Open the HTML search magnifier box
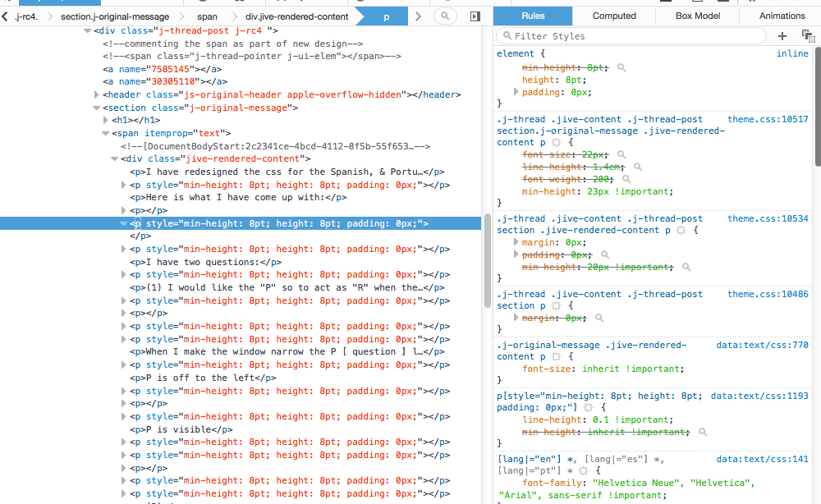This screenshot has width=821, height=504. tap(444, 16)
